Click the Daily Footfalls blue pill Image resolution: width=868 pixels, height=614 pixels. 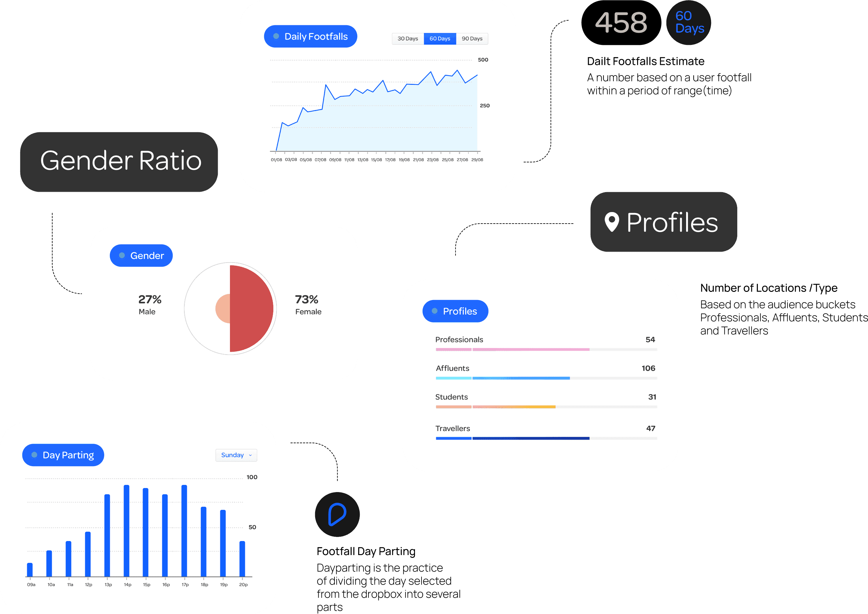pyautogui.click(x=310, y=36)
